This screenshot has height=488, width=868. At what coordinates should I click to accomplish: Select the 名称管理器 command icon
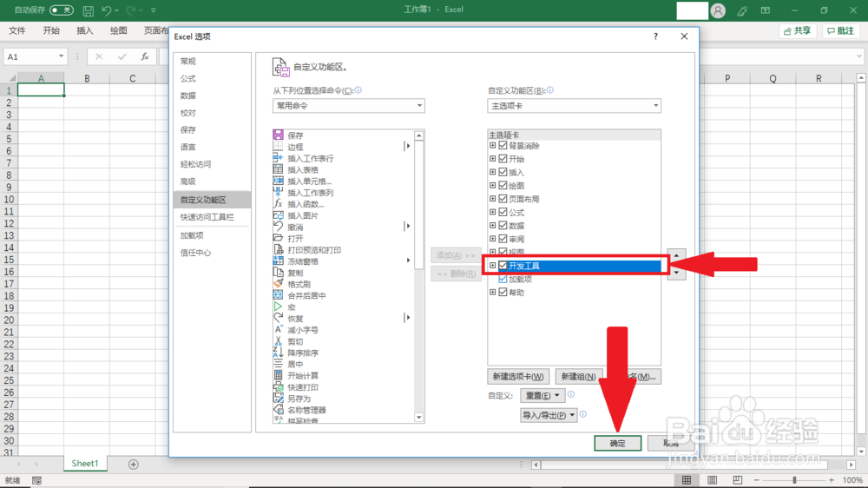coord(278,410)
